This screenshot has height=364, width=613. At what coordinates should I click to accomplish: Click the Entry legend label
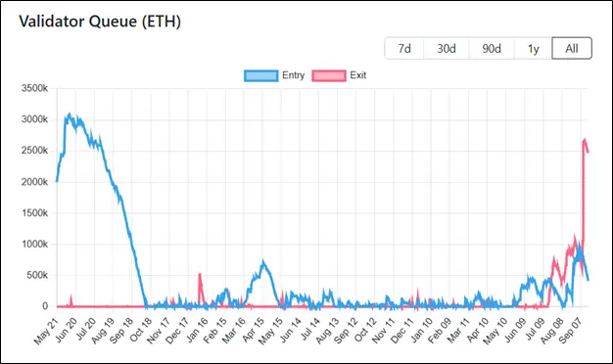(x=293, y=75)
